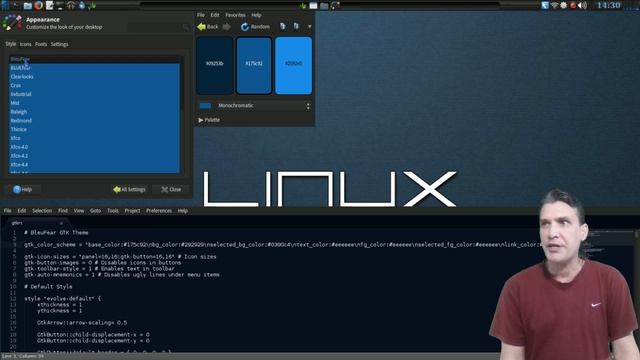640x360 pixels.
Task: Click the red notification tray icon
Action: click(573, 5)
